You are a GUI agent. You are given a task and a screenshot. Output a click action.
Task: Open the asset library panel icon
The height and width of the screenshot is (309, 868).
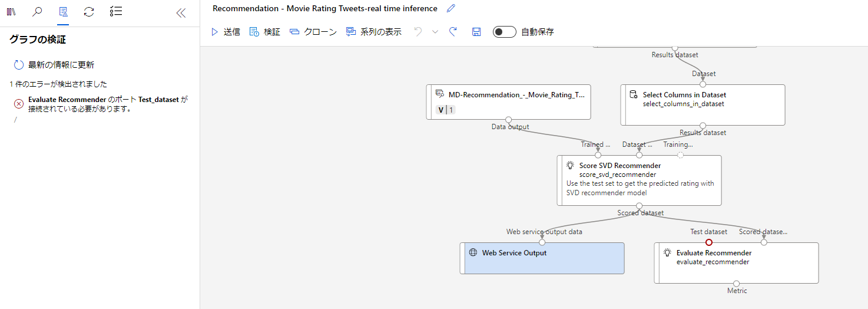(11, 12)
